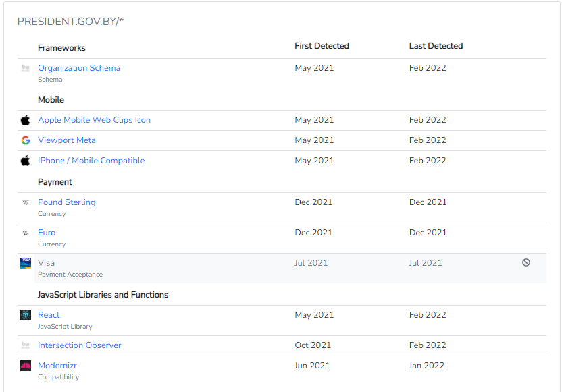This screenshot has width=564, height=392.
Task: Open the IPhone / Mobile Compatible link
Action: tap(91, 161)
